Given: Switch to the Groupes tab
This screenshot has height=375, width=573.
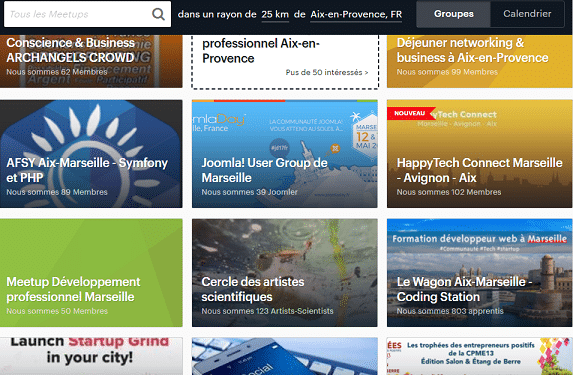Looking at the screenshot, I should pyautogui.click(x=454, y=14).
